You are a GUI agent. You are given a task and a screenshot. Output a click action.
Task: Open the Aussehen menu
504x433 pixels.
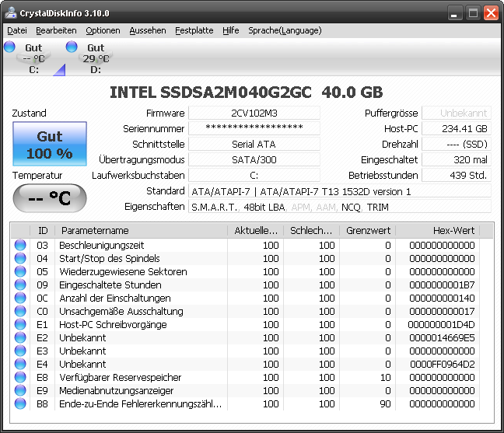(148, 30)
